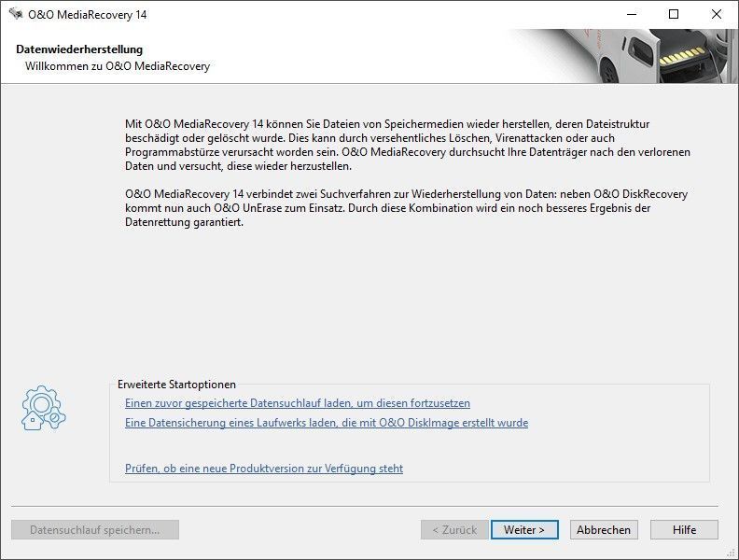Click the O&O MediaRecovery 14 title bar text
The image size is (739, 560).
[x=88, y=14]
